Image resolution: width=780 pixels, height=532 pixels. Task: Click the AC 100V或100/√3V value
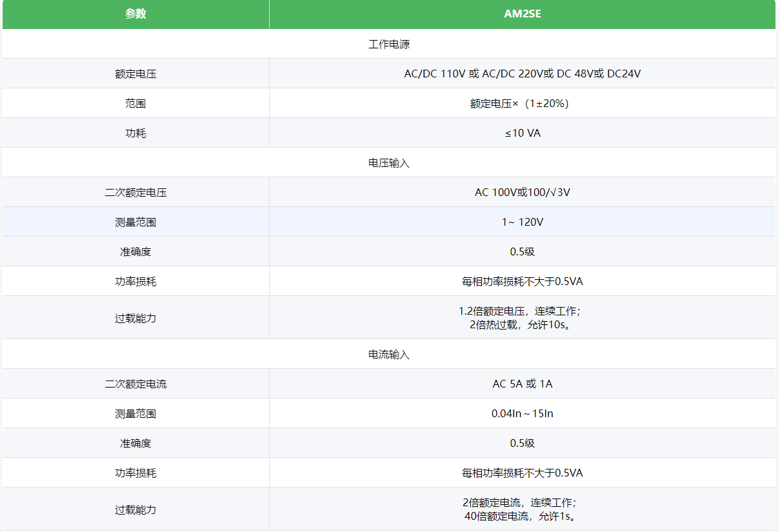[x=523, y=192]
